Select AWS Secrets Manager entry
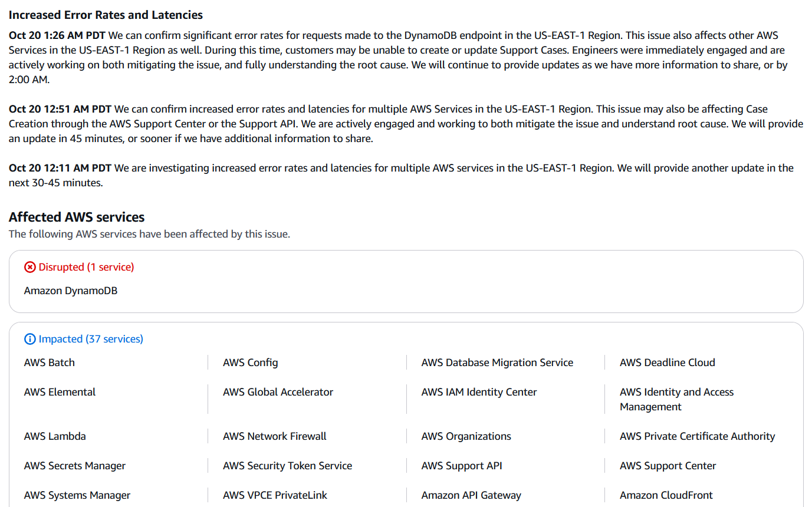Viewport: 812px width, 507px height. [x=75, y=466]
